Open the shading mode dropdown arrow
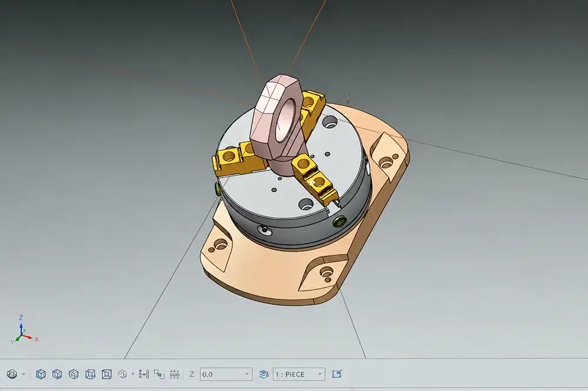Screen dimensions: 588x391 24,374
